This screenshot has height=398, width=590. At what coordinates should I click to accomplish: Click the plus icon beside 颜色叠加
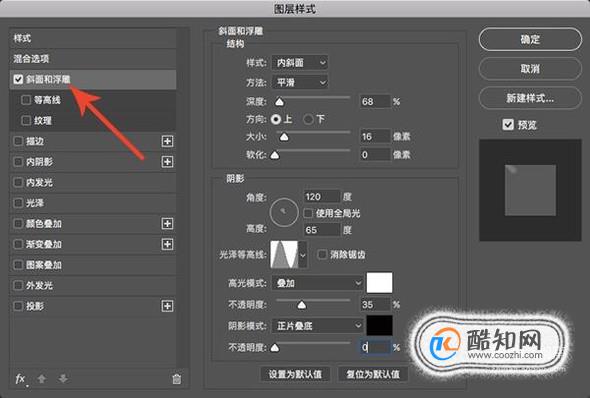(x=167, y=223)
